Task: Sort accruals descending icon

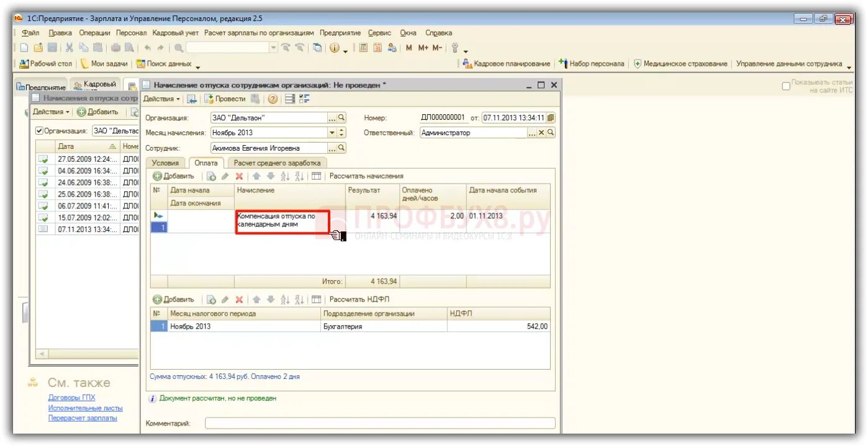Action: point(299,176)
